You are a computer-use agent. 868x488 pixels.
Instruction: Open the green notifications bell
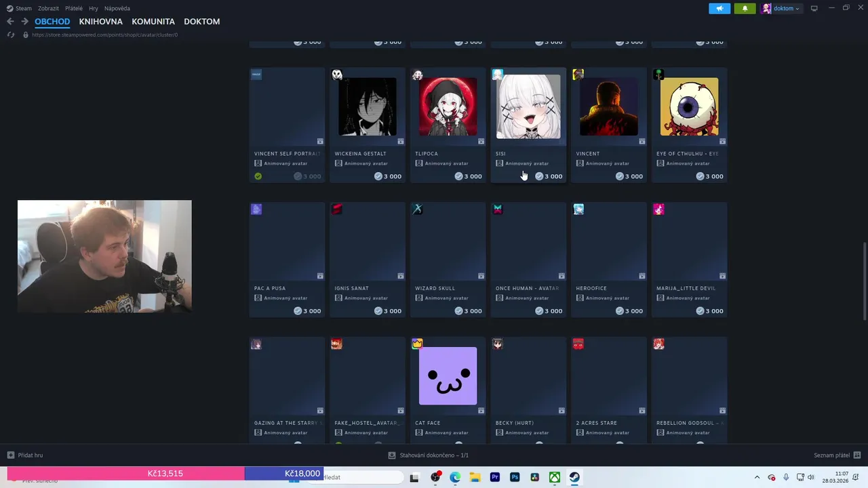tap(745, 8)
